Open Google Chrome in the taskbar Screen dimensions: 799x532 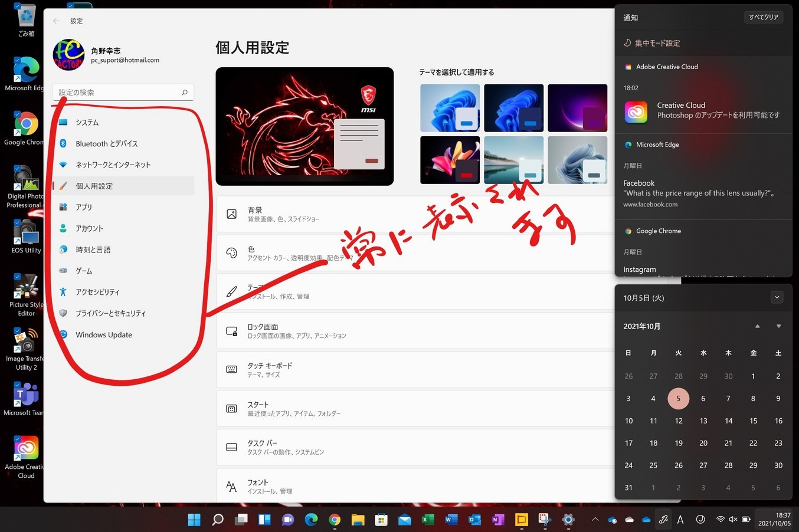pos(335,520)
